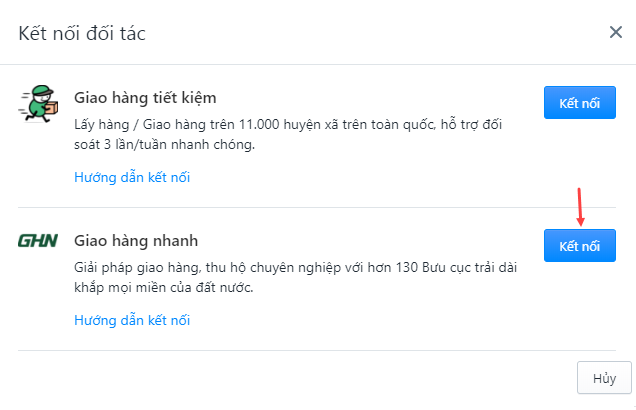Screen dimensions: 636x410
Task: Click the Lấy hàng / Giao hàng description text
Action: coord(288,134)
